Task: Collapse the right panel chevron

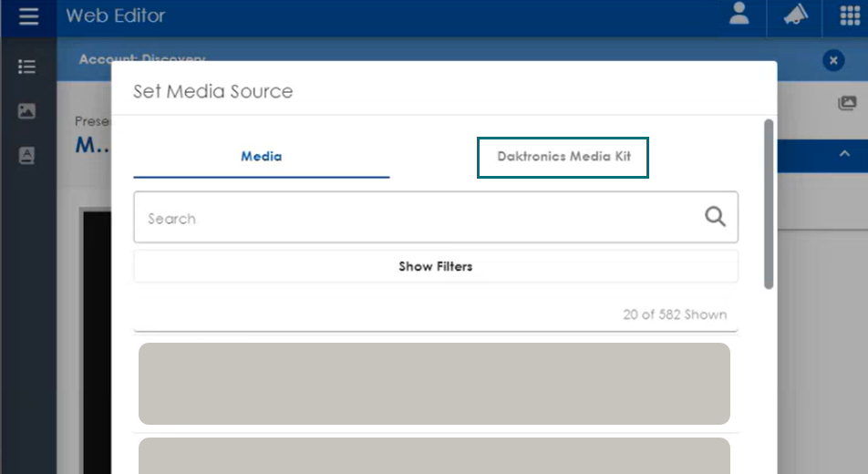Action: (x=844, y=154)
